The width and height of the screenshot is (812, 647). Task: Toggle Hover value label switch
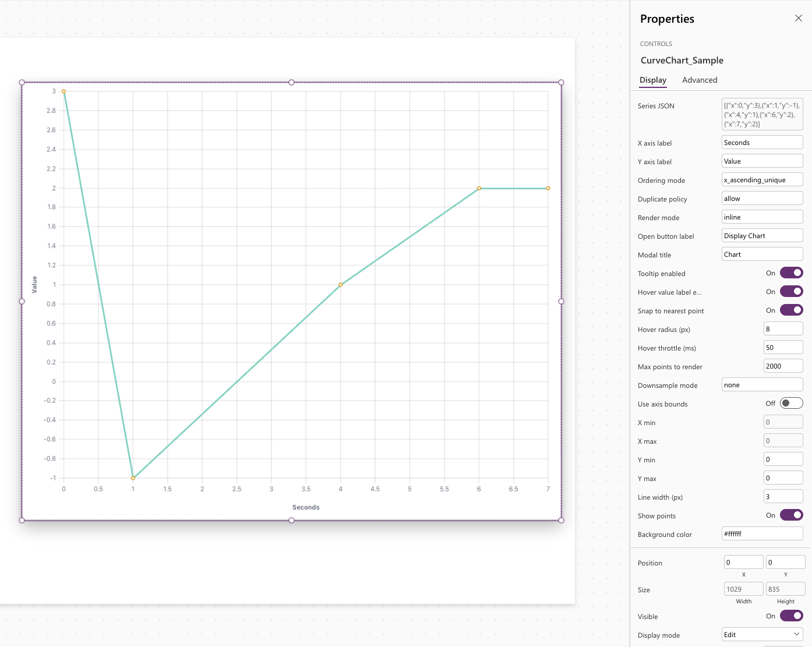(792, 291)
